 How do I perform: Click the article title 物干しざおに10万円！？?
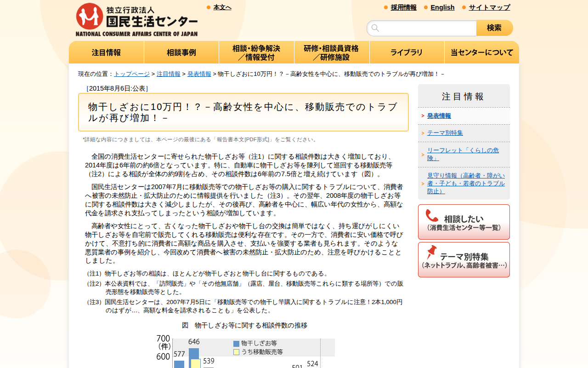243,112
